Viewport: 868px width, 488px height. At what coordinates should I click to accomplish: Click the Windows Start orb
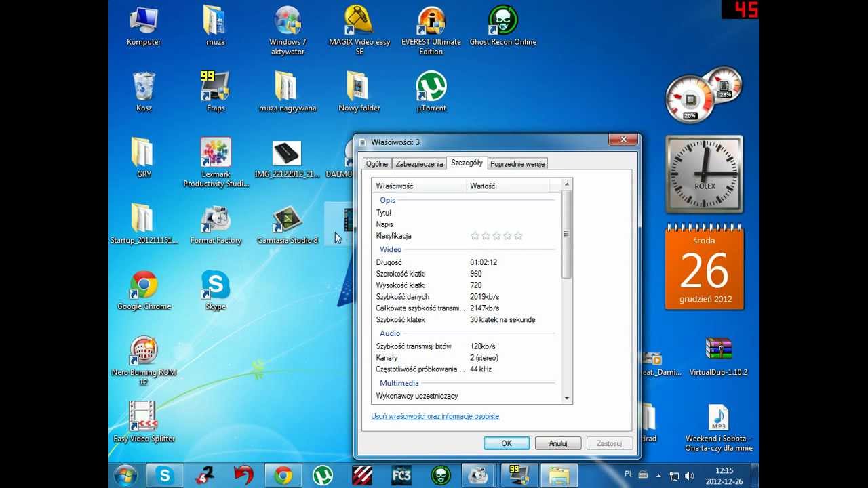pyautogui.click(x=126, y=475)
